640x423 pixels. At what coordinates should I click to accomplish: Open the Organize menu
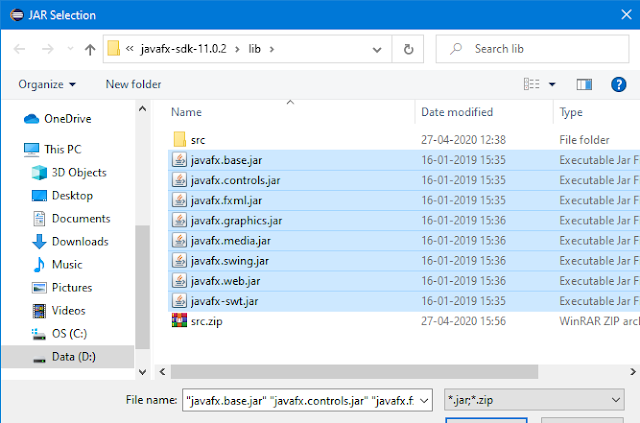tap(47, 84)
